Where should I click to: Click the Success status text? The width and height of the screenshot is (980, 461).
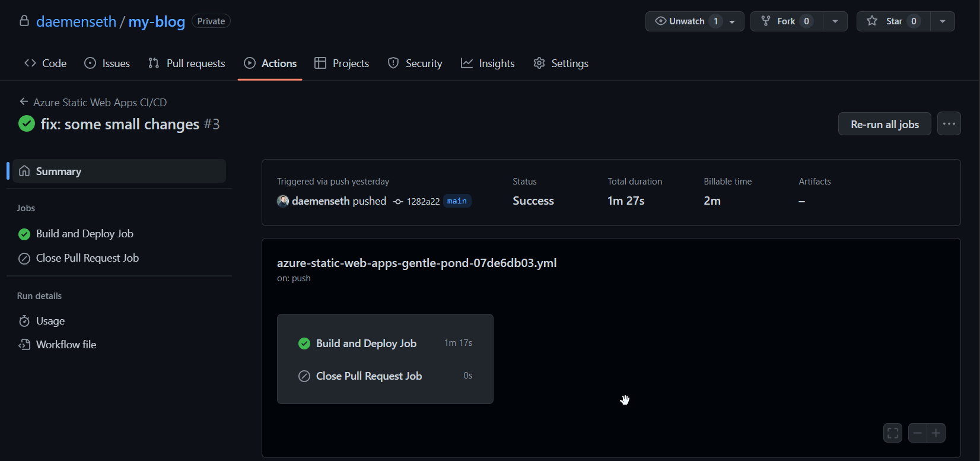tap(533, 201)
